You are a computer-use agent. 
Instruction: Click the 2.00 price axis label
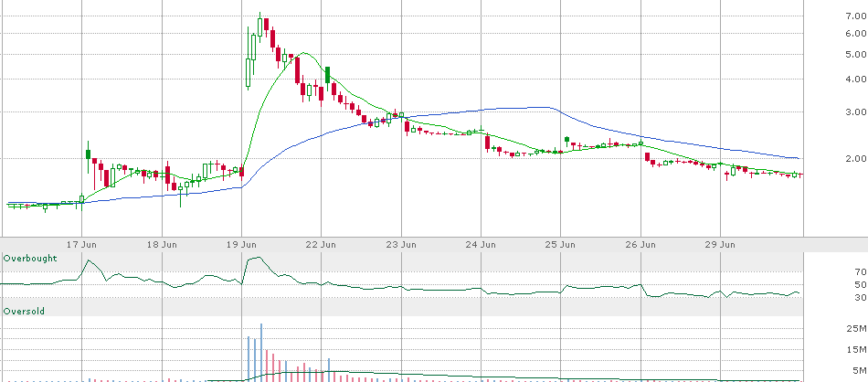pos(856,158)
